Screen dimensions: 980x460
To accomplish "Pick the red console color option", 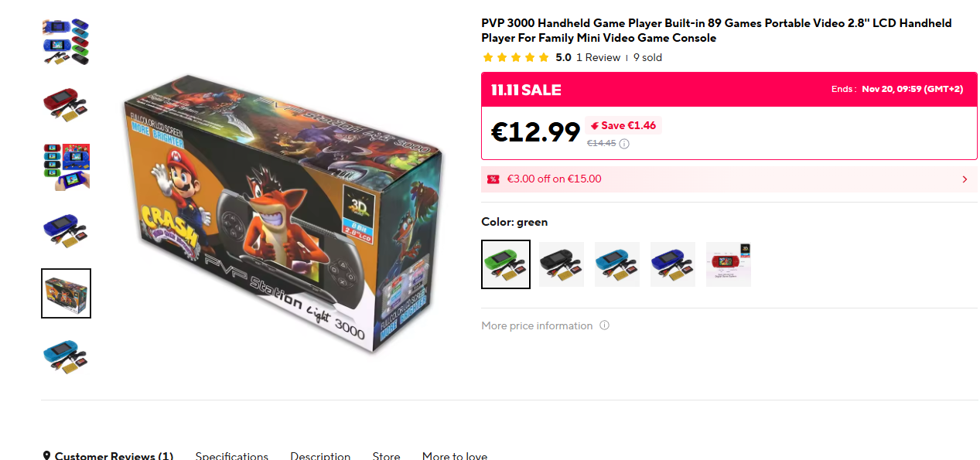I will 729,264.
